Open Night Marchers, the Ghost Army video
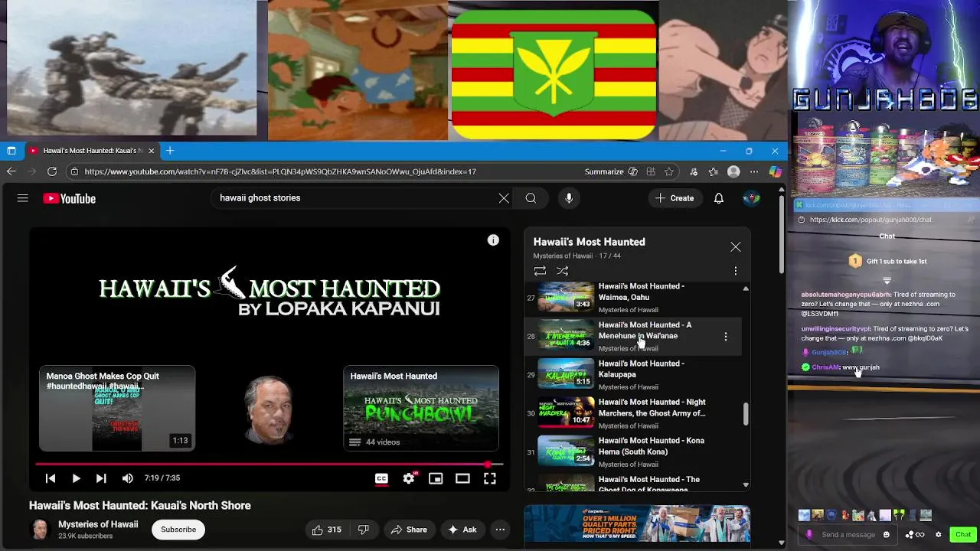This screenshot has width=980, height=551. [632, 413]
